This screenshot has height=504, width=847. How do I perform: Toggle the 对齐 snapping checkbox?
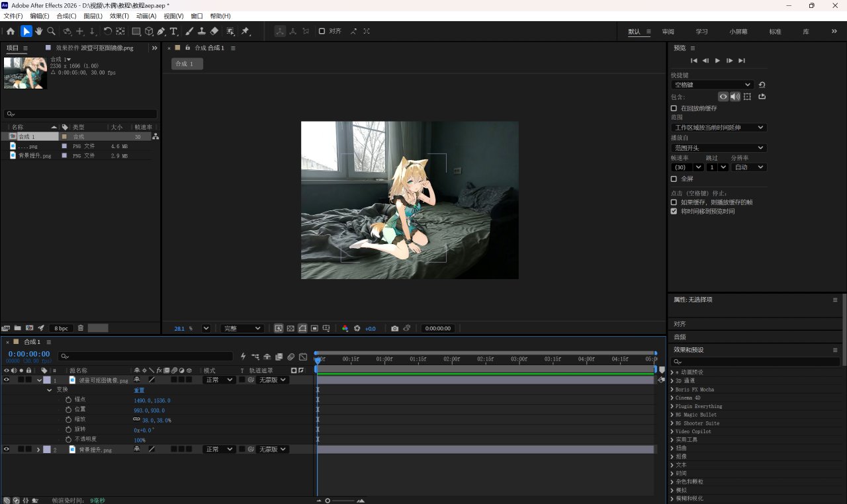coord(322,31)
